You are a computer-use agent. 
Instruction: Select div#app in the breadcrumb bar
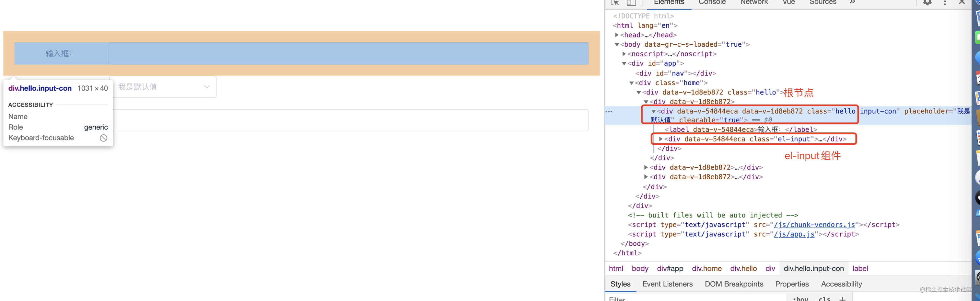click(x=670, y=268)
